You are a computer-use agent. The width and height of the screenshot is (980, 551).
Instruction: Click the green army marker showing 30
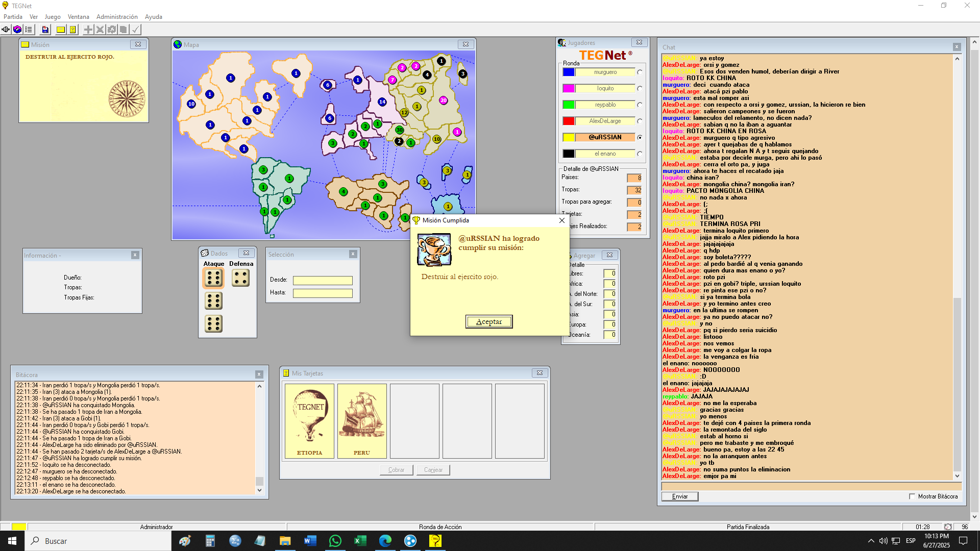pos(400,130)
